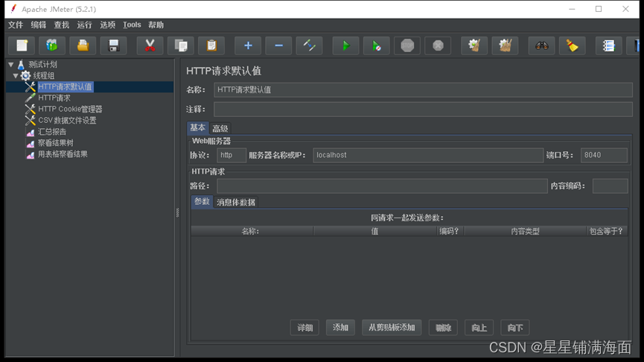Open the Templates toolbar icon
Viewport: 644px width, 362px height.
[52, 45]
